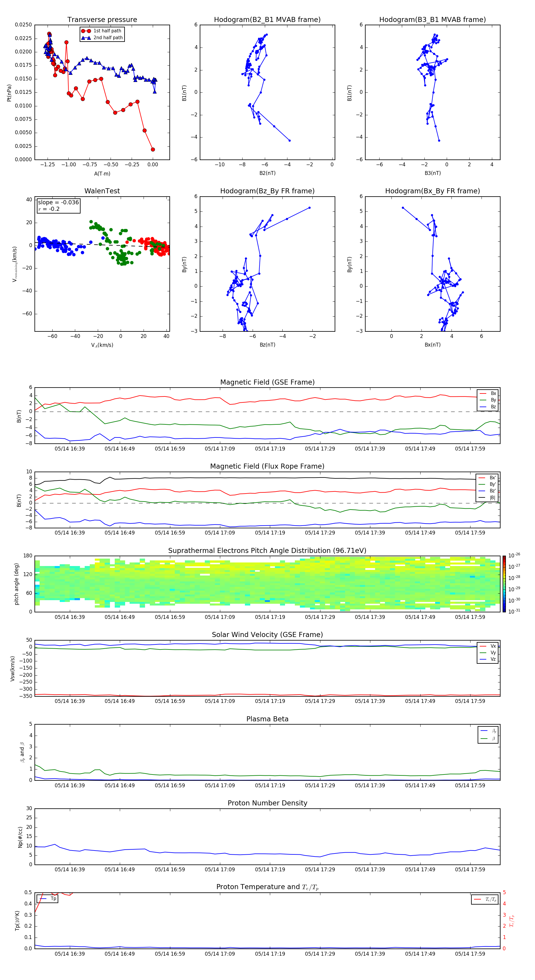Screen dimensions: 535x980
Task: Click the 'Hodogram(Bz_By FR frame)' title
Action: click(267, 191)
